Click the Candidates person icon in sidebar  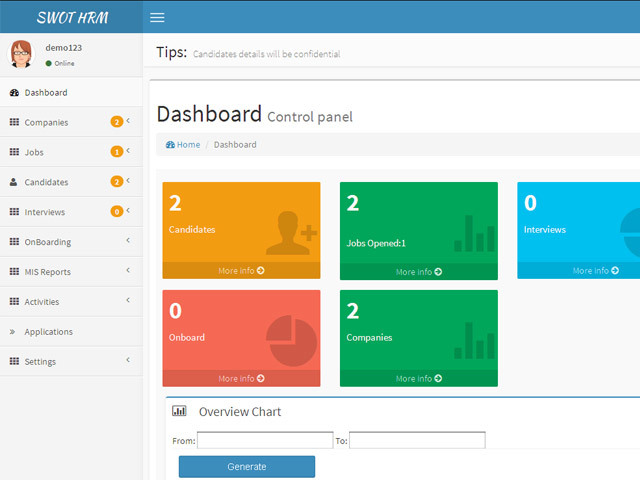(x=13, y=182)
